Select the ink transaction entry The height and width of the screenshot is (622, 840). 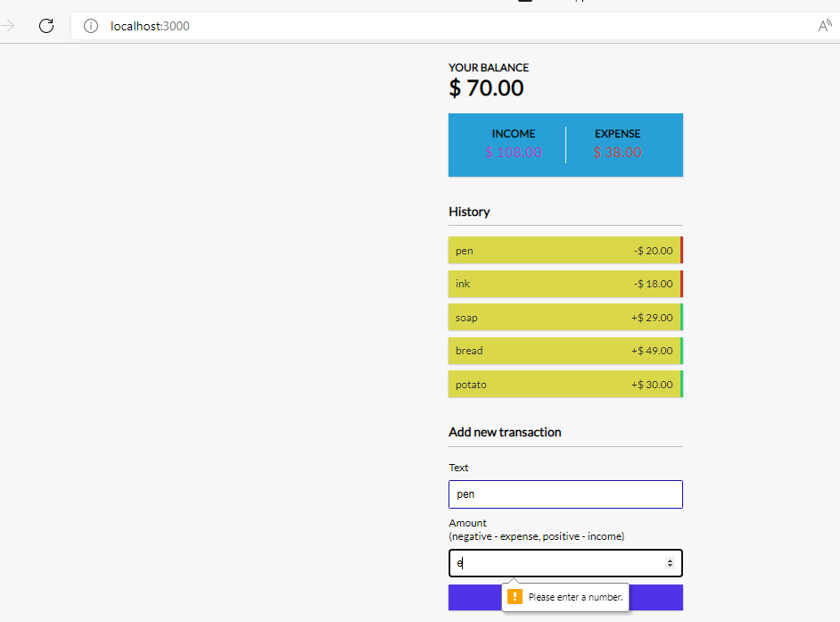(x=565, y=284)
